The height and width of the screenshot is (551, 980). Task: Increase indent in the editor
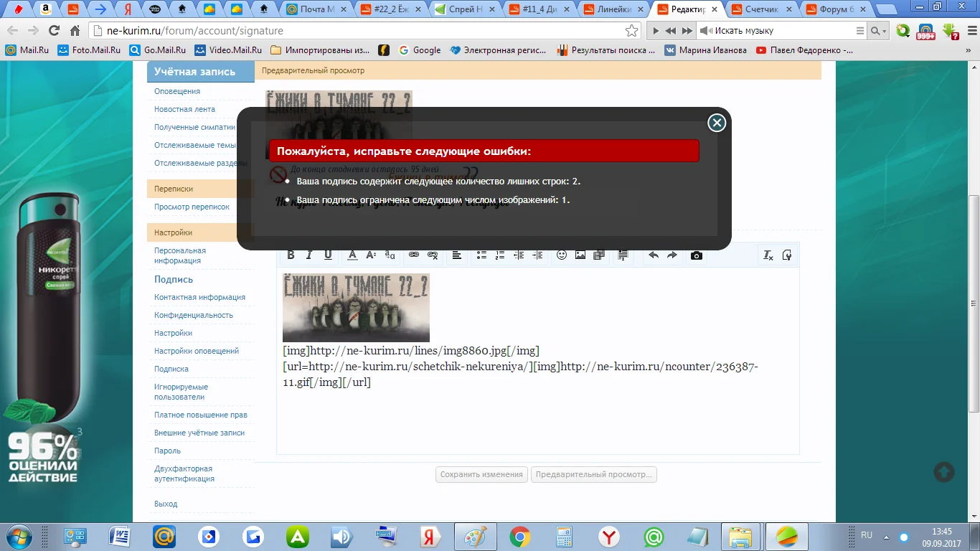[537, 255]
